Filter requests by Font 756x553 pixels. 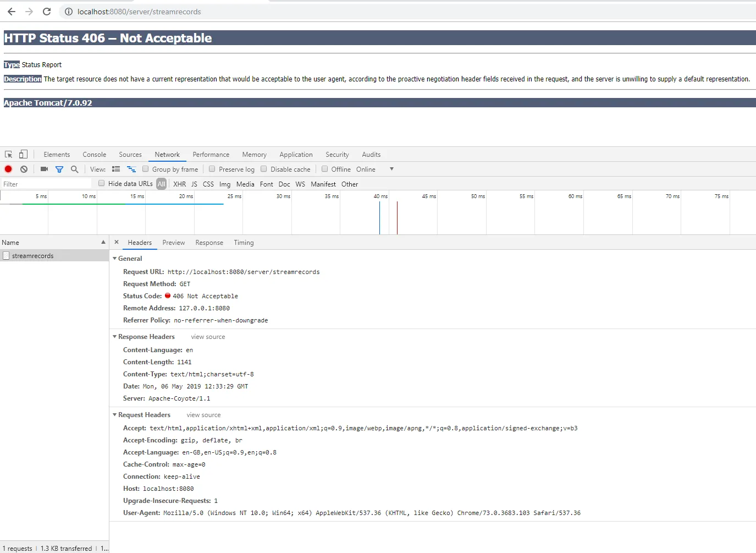[x=267, y=184]
